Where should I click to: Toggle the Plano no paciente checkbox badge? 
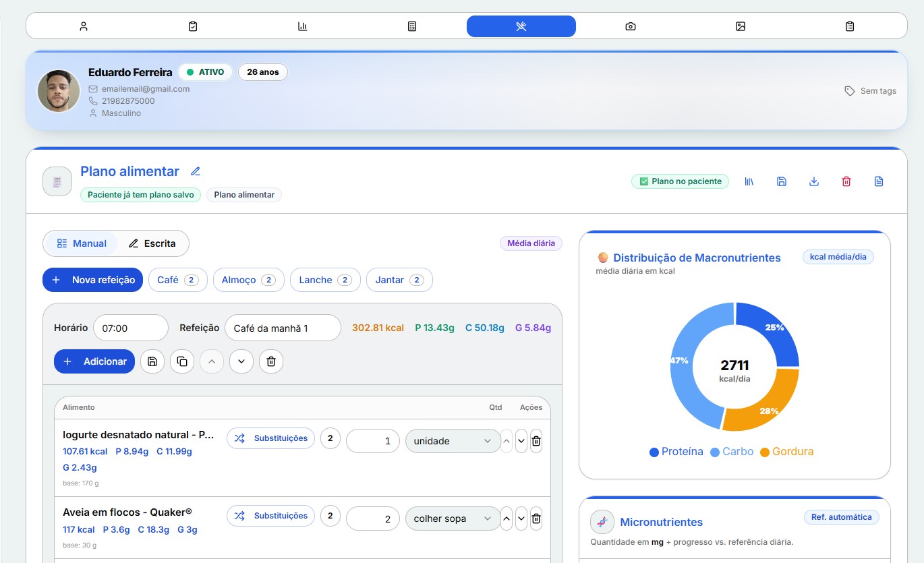tap(680, 181)
